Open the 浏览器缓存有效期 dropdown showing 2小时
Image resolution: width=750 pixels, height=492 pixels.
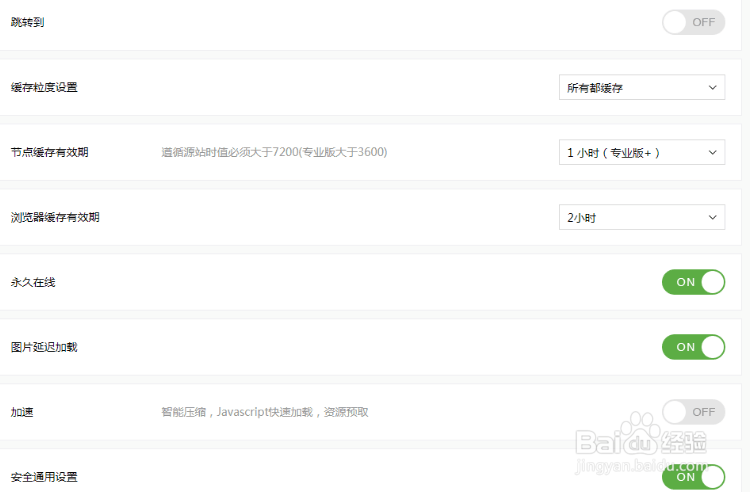click(x=641, y=217)
